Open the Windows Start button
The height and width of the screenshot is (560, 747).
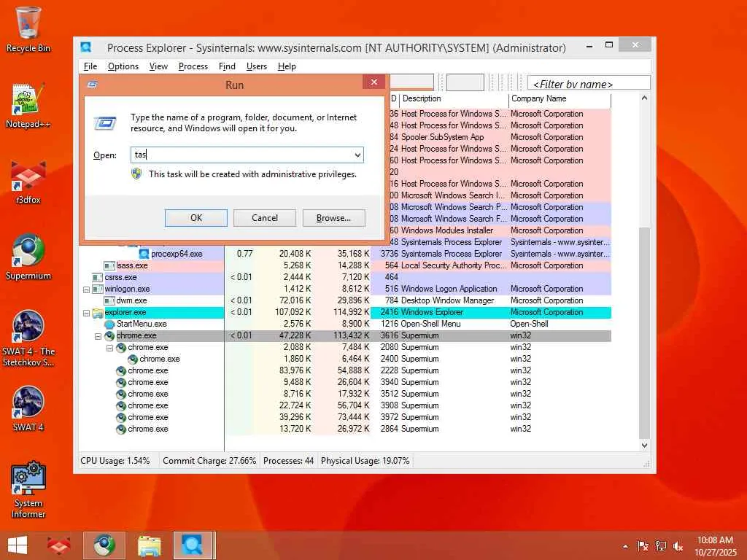18,545
